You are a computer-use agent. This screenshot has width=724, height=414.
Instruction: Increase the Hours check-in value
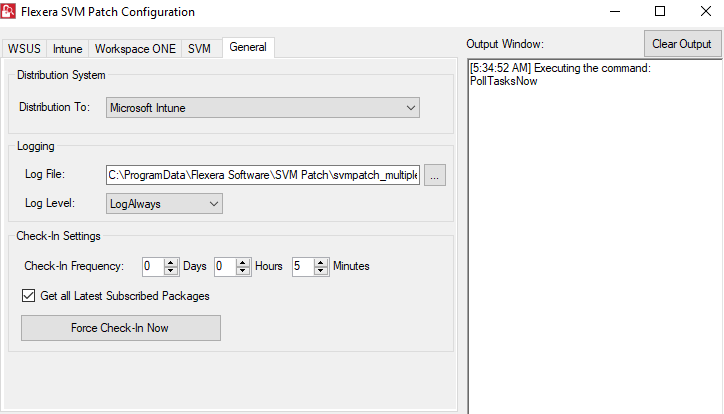[245, 262]
